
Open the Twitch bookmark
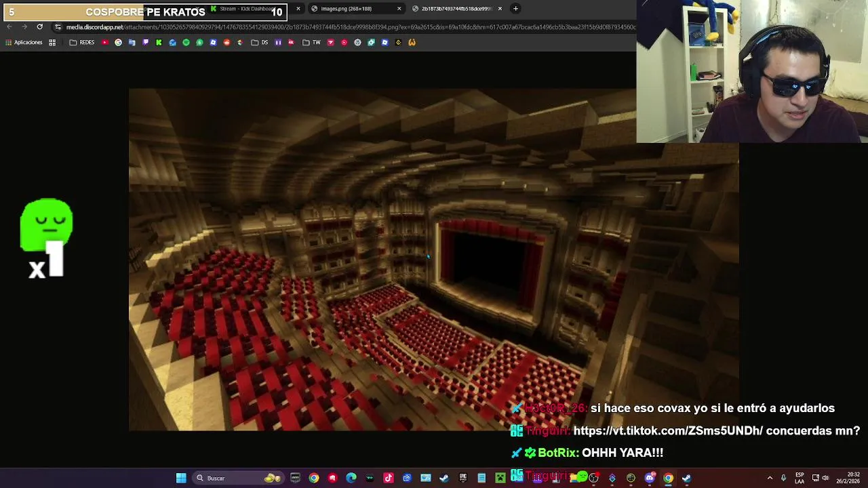145,42
